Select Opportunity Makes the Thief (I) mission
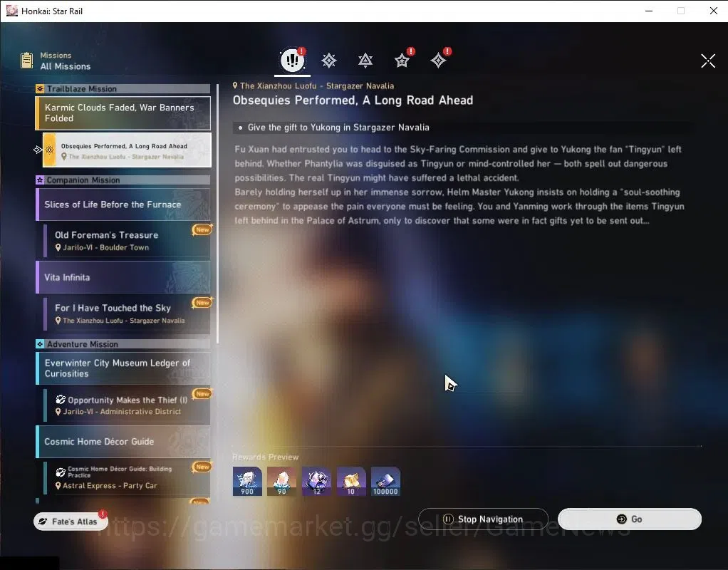This screenshot has width=728, height=570. (127, 405)
